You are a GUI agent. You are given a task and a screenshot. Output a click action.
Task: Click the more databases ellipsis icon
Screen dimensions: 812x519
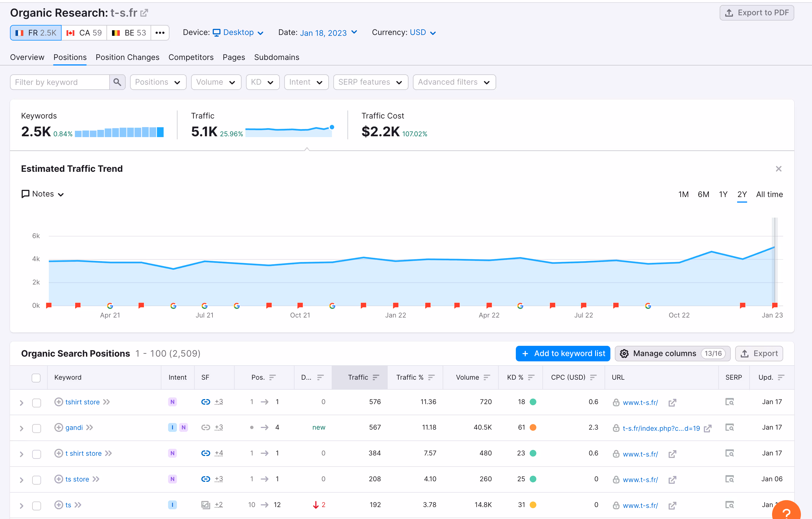pos(160,33)
